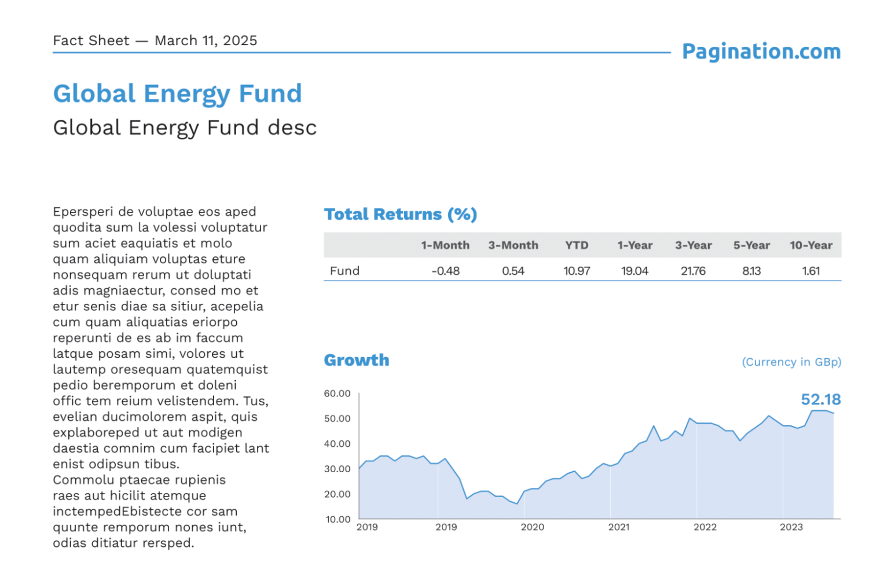Click the 2020 x-axis label
This screenshot has height=588, width=895.
(x=532, y=527)
